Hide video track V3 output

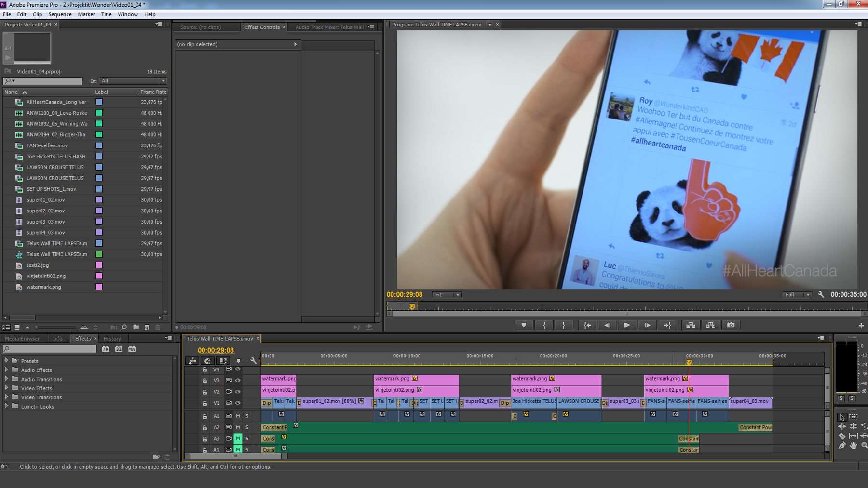238,380
